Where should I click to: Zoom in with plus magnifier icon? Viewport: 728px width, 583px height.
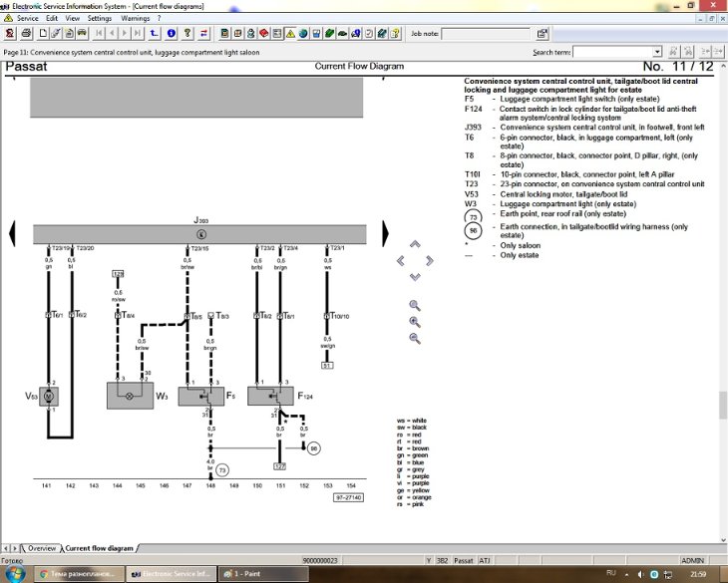(x=415, y=322)
